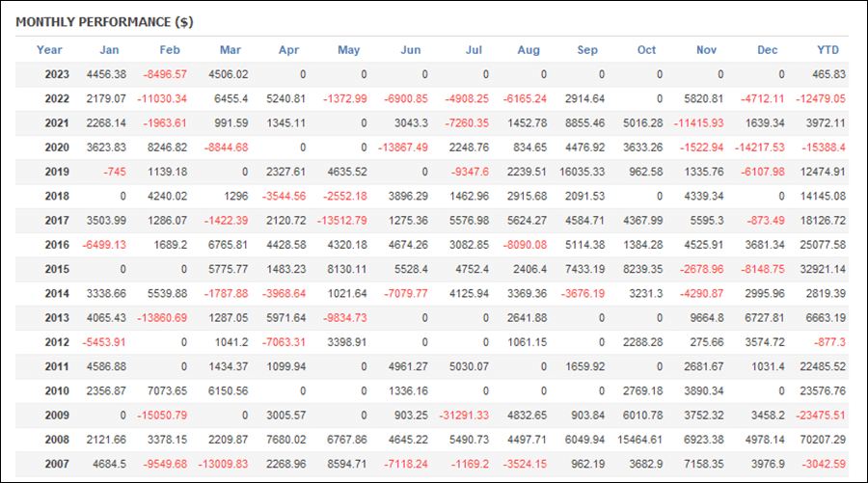Select the 2008 year row label

[57, 440]
